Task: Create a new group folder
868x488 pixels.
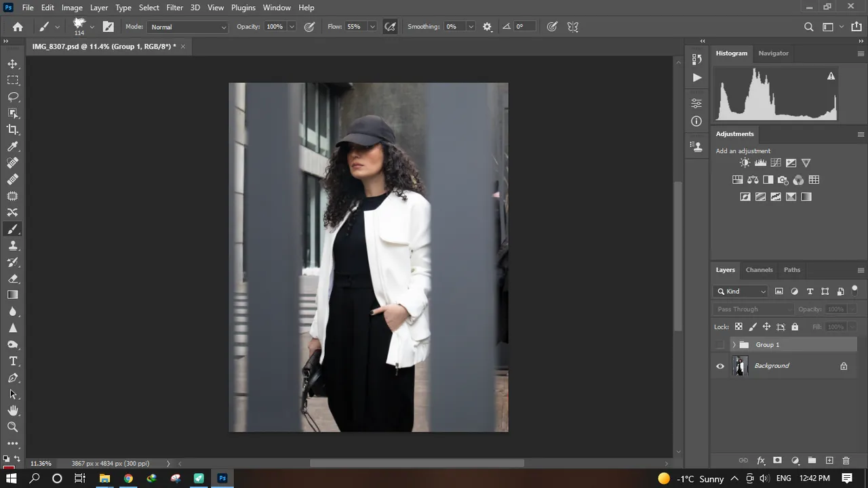Action: (812, 460)
